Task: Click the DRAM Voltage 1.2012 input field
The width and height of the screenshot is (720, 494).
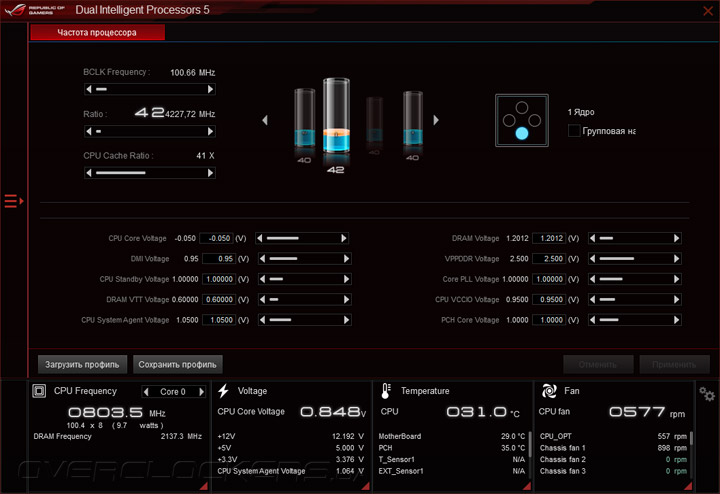Action: [549, 238]
